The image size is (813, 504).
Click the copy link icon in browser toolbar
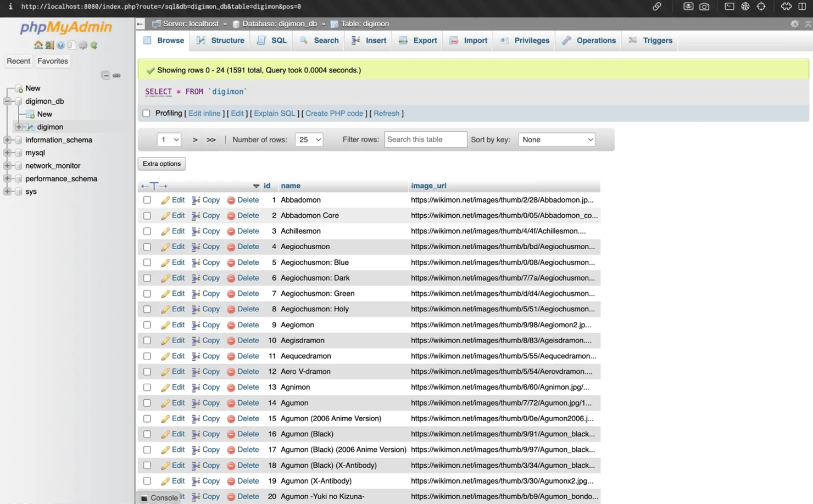coord(656,7)
